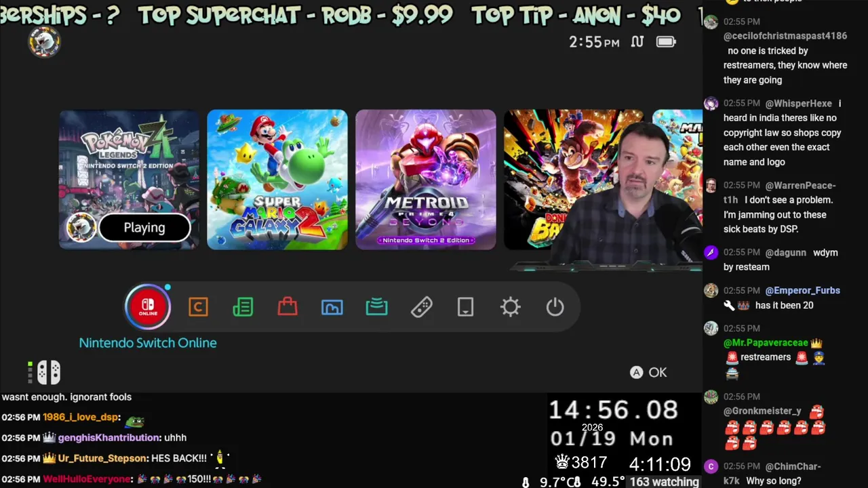The height and width of the screenshot is (488, 868).
Task: Open the Virtual Game Cards icon
Action: click(x=465, y=307)
